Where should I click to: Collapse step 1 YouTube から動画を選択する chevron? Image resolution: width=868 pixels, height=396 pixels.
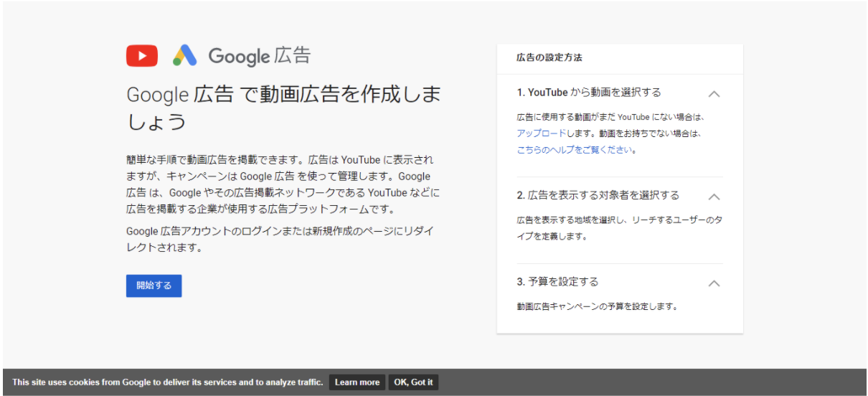[714, 93]
